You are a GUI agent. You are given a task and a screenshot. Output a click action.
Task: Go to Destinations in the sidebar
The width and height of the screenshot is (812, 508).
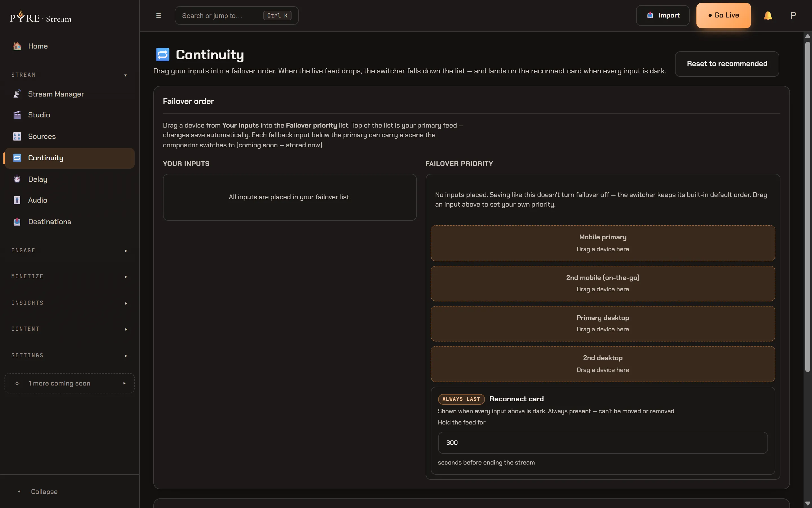(x=69, y=222)
